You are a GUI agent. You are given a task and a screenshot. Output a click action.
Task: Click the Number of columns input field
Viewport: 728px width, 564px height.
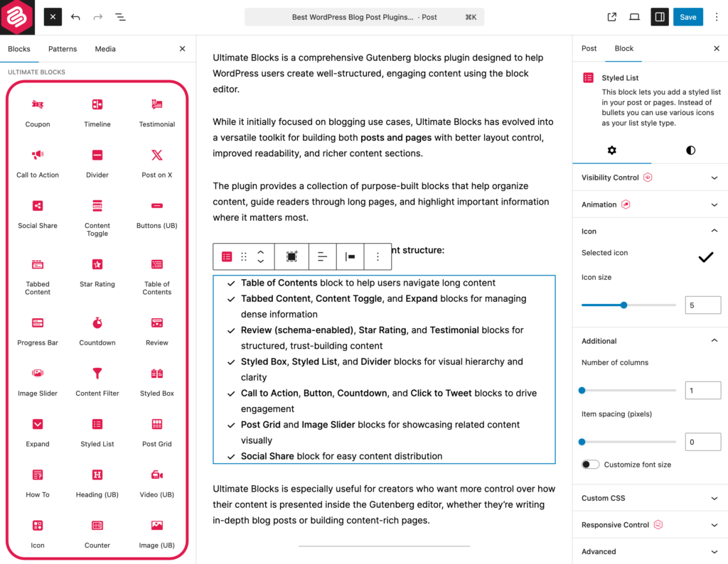[x=702, y=391]
